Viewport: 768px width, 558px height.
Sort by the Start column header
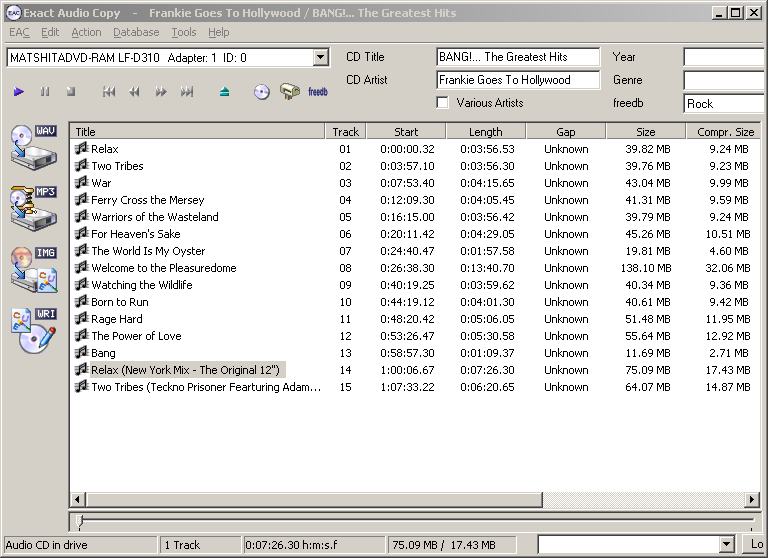click(406, 131)
